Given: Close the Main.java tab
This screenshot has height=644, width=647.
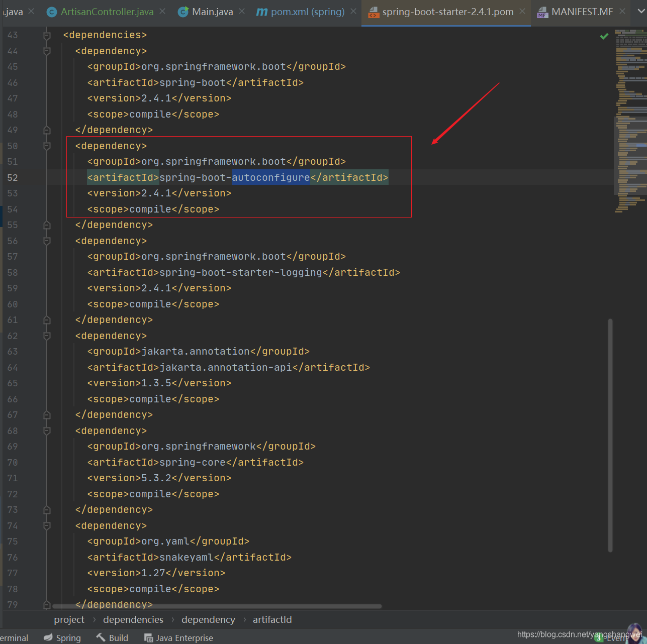Looking at the screenshot, I should 242,11.
